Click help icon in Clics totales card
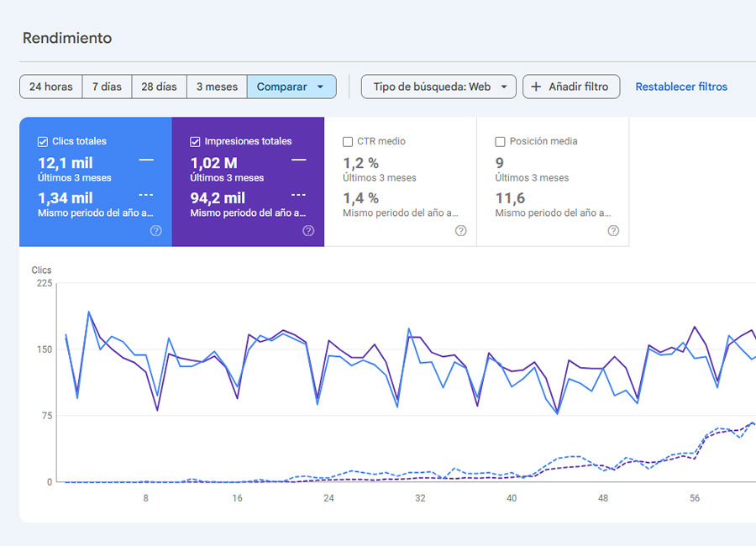The image size is (756, 546). point(155,231)
